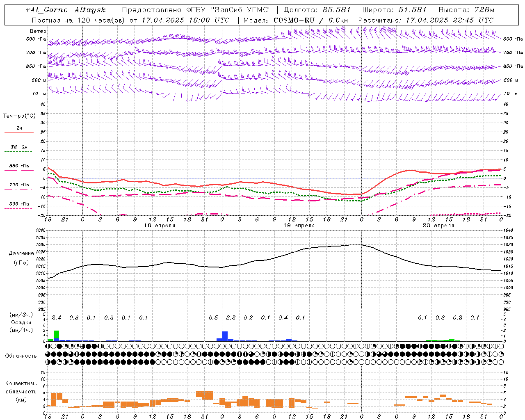Click the 1040 tick on left pressure axis
Image resolution: width=525 pixels, height=420 pixels.
40,230
